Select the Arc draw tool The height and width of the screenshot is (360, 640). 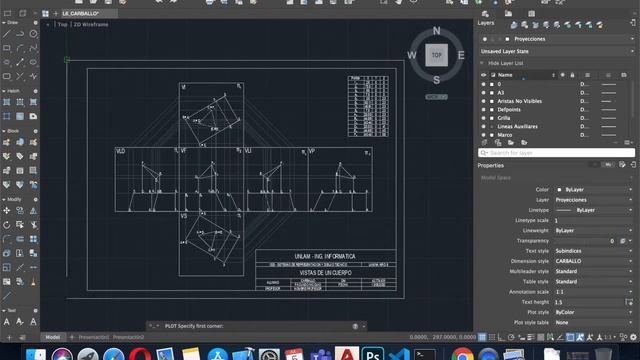(20, 48)
